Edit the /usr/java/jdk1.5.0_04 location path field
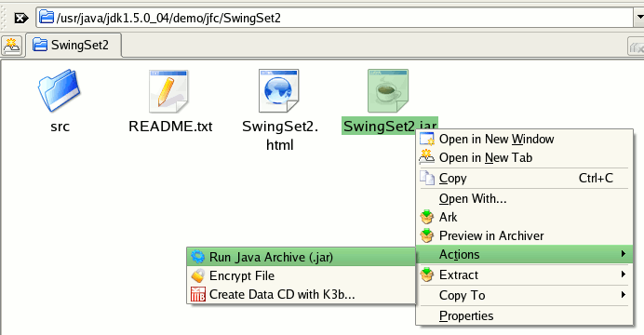 335,18
